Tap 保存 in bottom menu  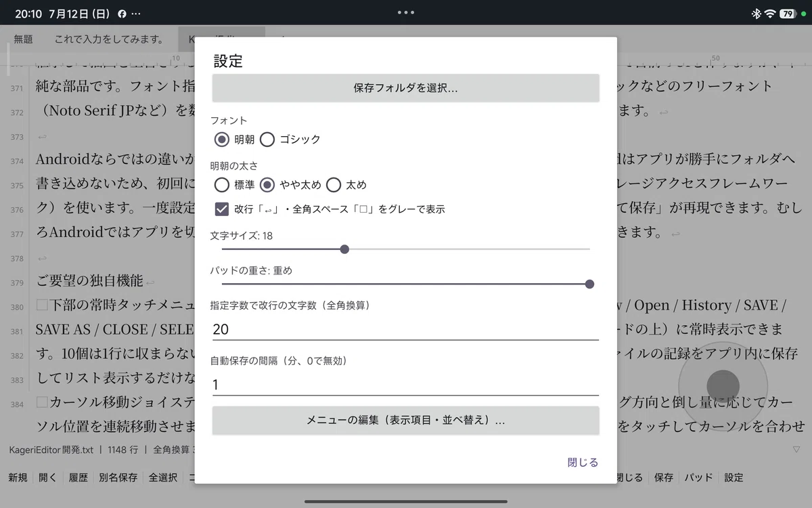click(x=664, y=478)
